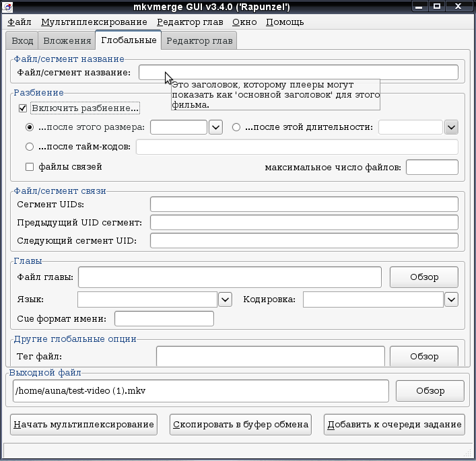Switch to the Вход tab
The image size is (476, 461).
click(22, 40)
